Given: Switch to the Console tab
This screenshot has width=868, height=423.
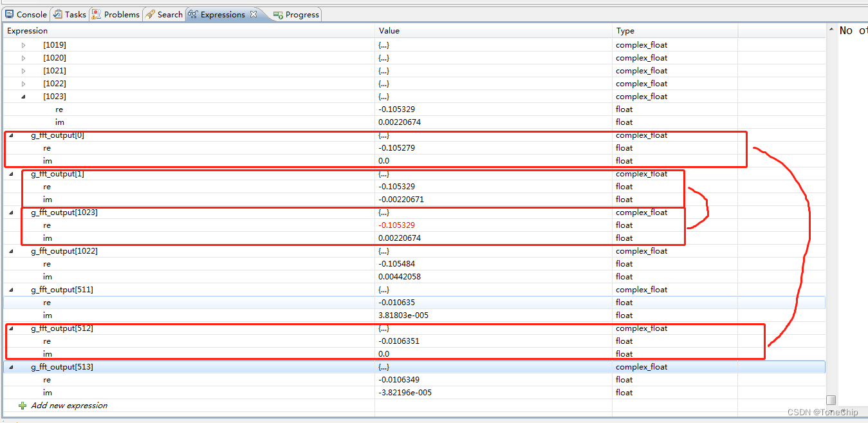Looking at the screenshot, I should click(26, 14).
